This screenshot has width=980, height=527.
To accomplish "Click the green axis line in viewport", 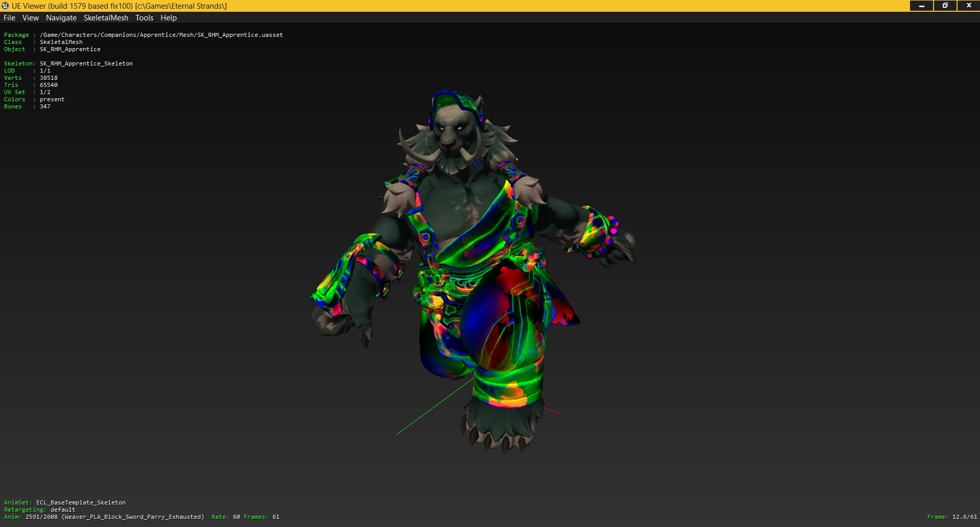I will pyautogui.click(x=435, y=407).
